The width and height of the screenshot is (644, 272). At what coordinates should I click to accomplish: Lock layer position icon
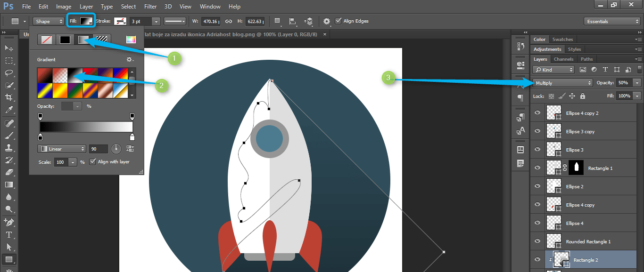click(x=572, y=96)
